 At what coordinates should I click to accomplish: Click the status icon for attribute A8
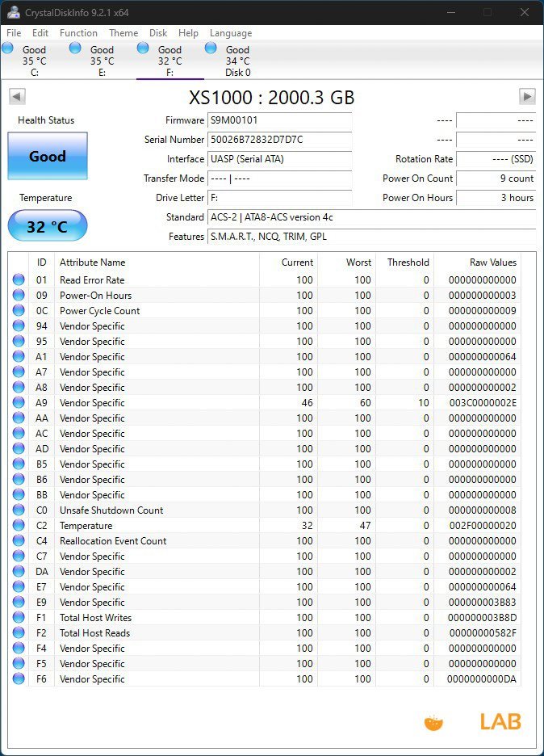(x=19, y=387)
